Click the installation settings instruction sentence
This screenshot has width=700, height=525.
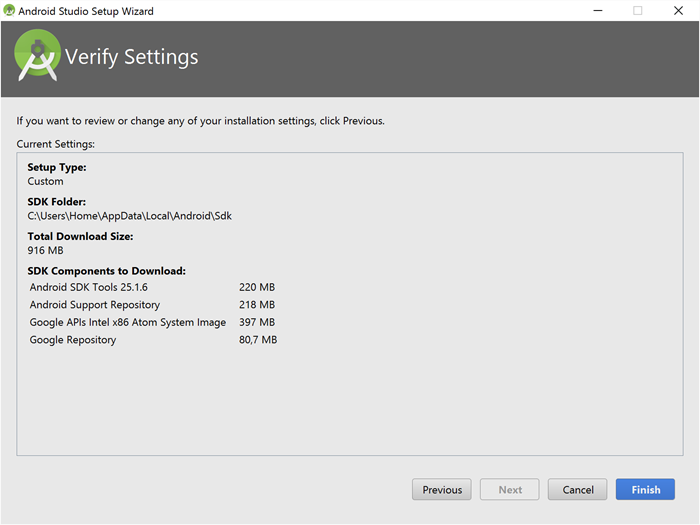tap(200, 121)
